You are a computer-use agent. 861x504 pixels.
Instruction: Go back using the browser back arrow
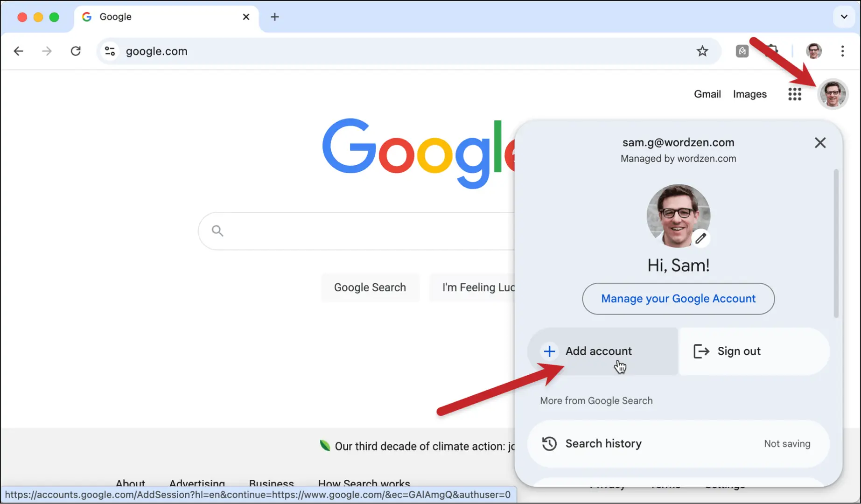pyautogui.click(x=18, y=51)
